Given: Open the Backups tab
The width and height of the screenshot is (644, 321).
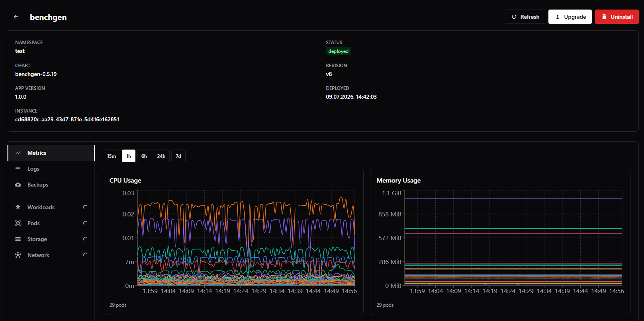Looking at the screenshot, I should point(51,185).
